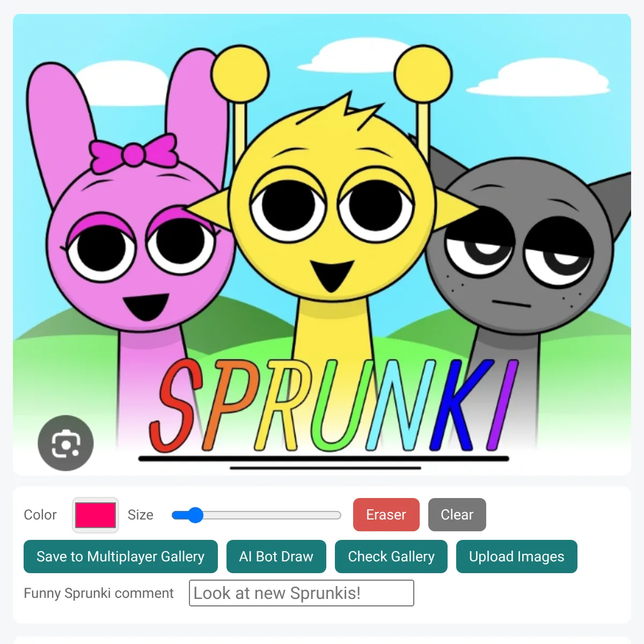Click the white cloud at top right
Screen dimensions: 644x644
tap(539, 78)
